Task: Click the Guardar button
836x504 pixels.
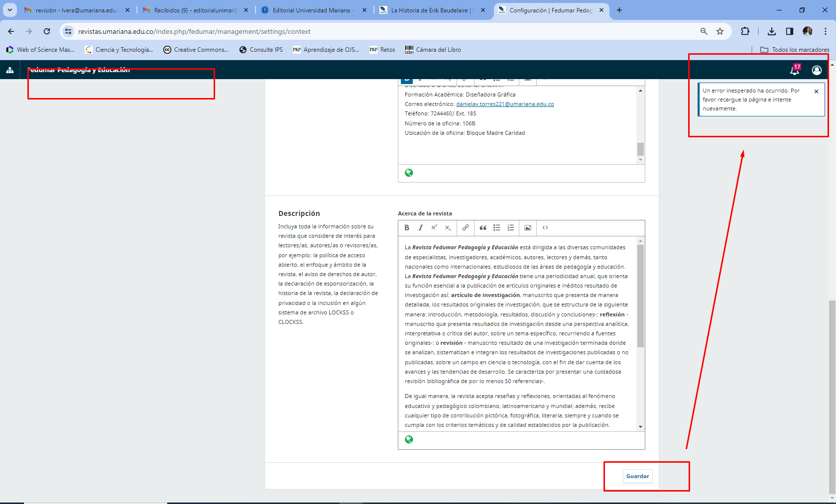Action: tap(637, 476)
